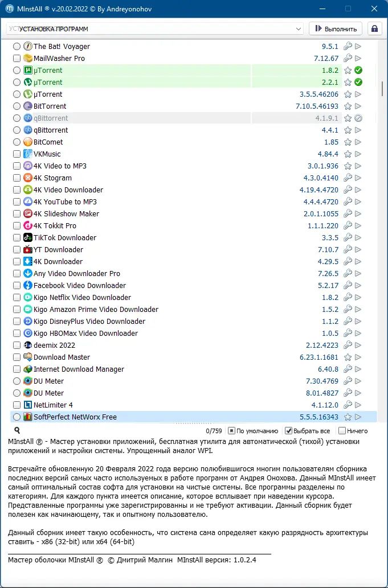The width and height of the screenshot is (388, 588).
Task: Select the BitTorrent radio button
Action: pos(17,106)
